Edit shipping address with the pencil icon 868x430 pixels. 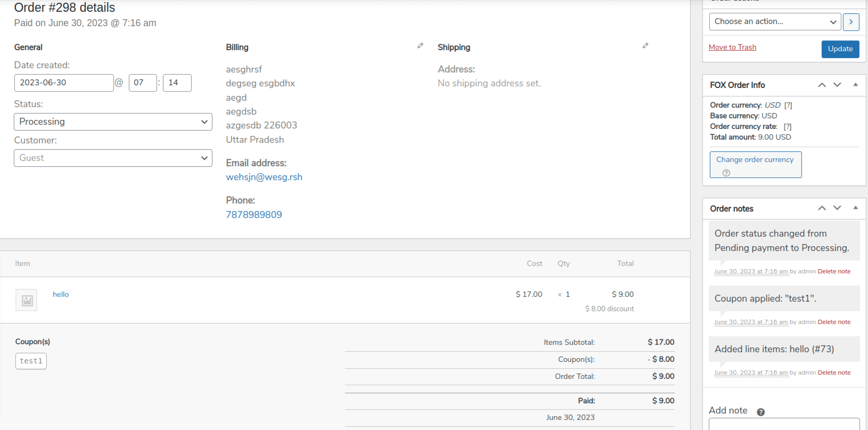pyautogui.click(x=645, y=46)
